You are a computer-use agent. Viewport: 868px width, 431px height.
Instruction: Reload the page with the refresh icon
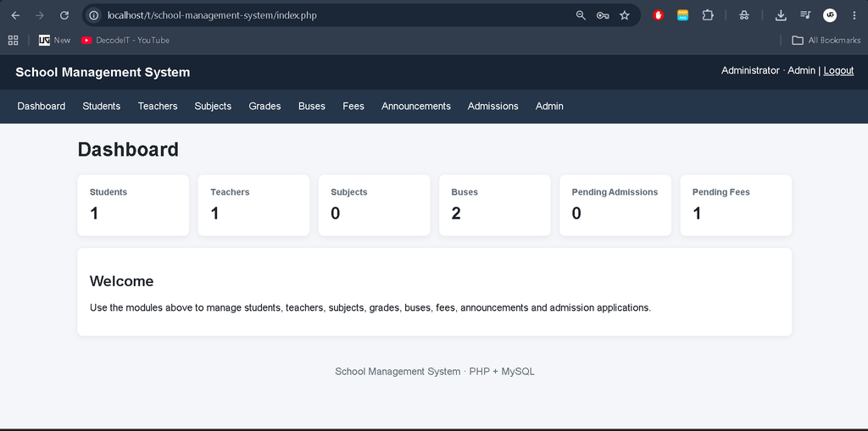point(64,15)
